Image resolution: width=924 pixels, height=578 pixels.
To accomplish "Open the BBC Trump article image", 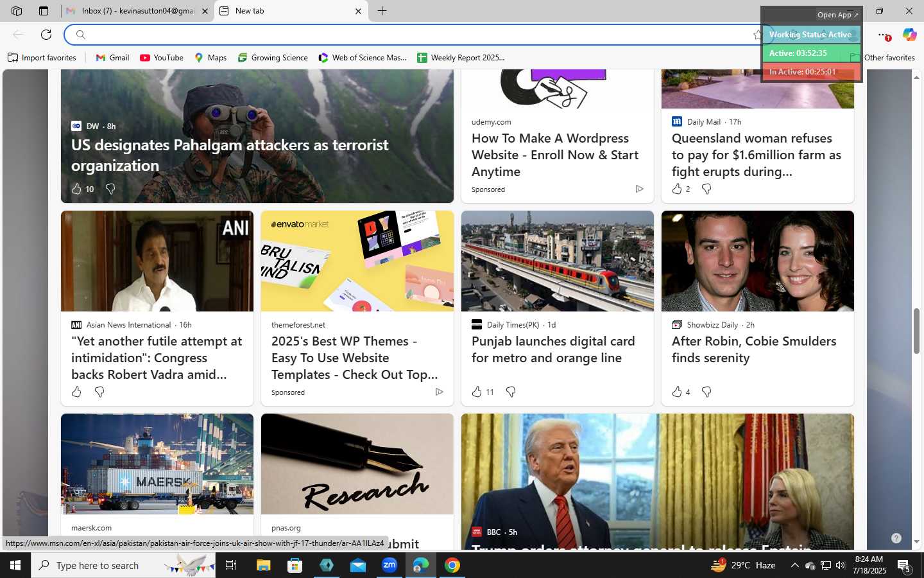I will tap(658, 482).
